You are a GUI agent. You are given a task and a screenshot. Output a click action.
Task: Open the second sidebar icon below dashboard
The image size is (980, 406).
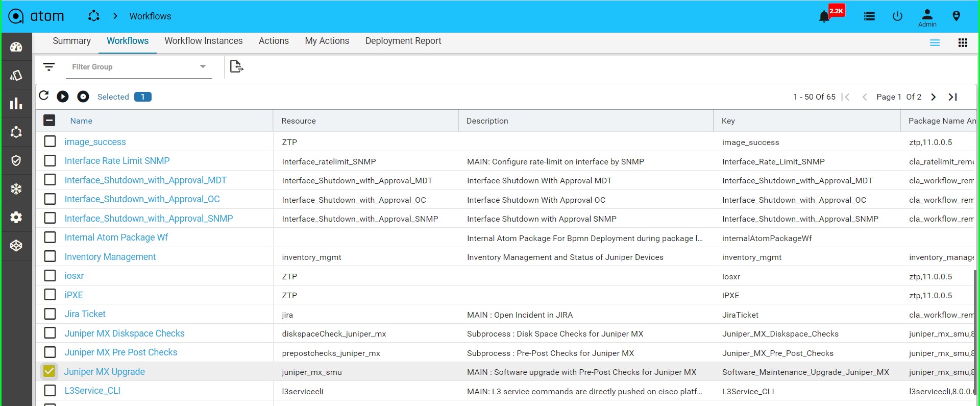[16, 76]
